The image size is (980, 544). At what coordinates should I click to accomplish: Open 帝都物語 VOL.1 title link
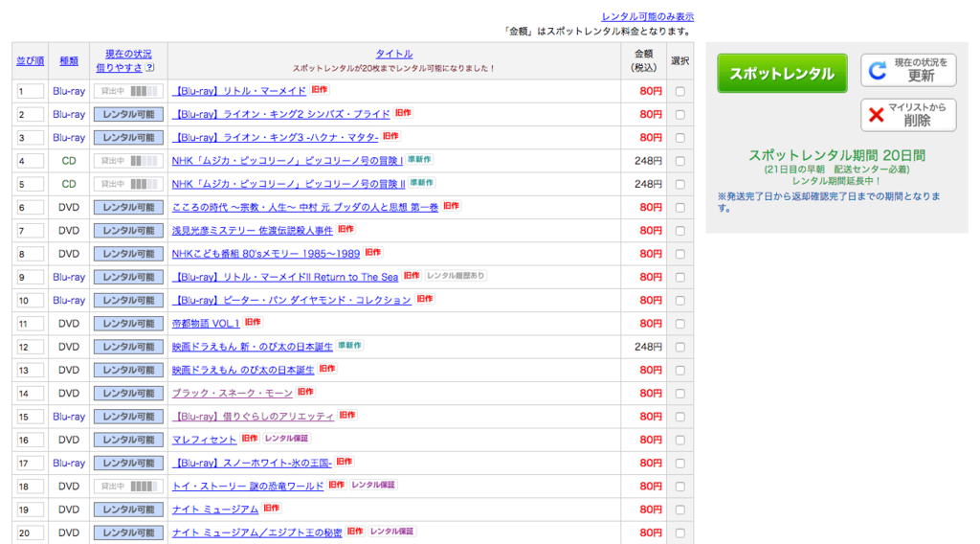click(206, 324)
